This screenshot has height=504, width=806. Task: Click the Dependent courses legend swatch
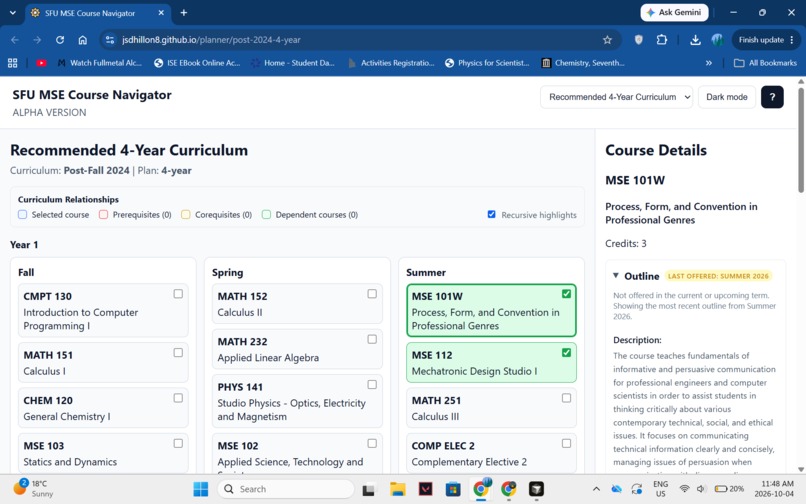(266, 214)
